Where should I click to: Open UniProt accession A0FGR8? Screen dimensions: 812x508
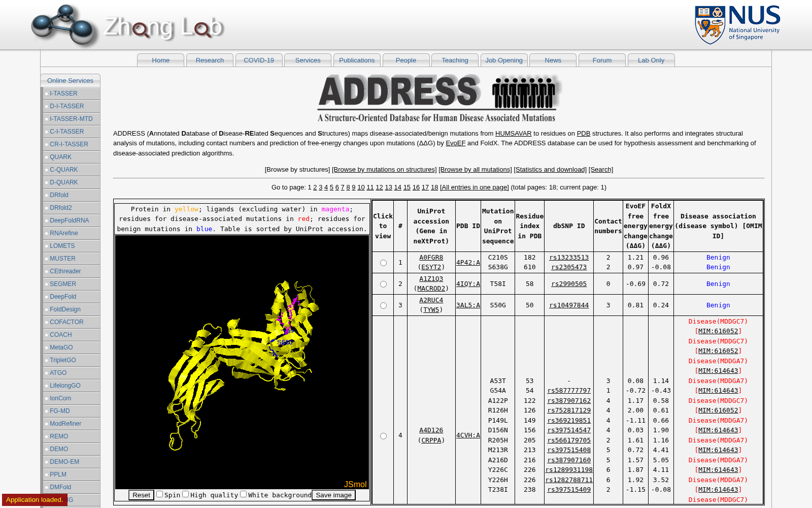[431, 258]
